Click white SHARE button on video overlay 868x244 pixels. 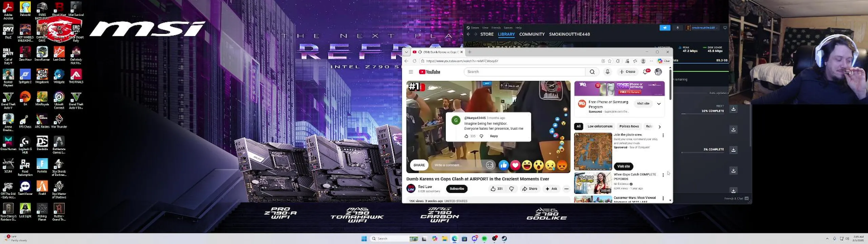[x=419, y=165]
